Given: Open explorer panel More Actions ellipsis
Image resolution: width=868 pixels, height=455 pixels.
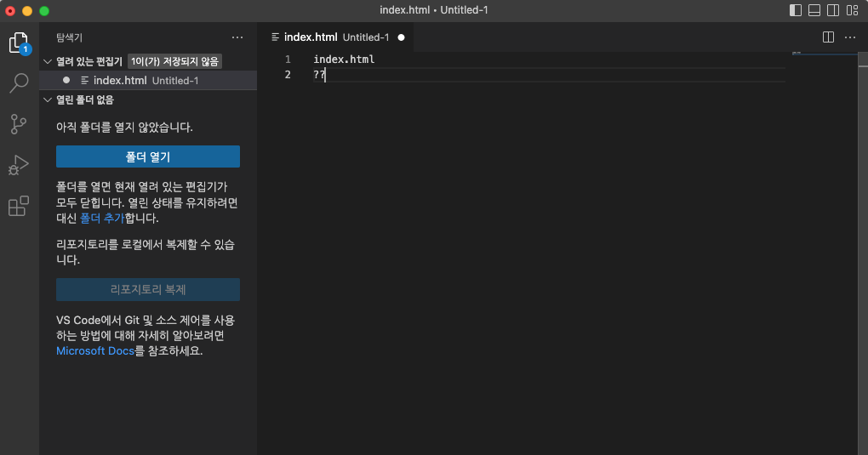Looking at the screenshot, I should 237,37.
